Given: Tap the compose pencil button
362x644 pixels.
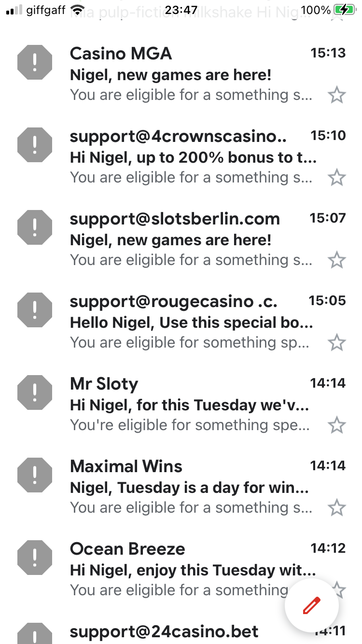Looking at the screenshot, I should pyautogui.click(x=311, y=605).
